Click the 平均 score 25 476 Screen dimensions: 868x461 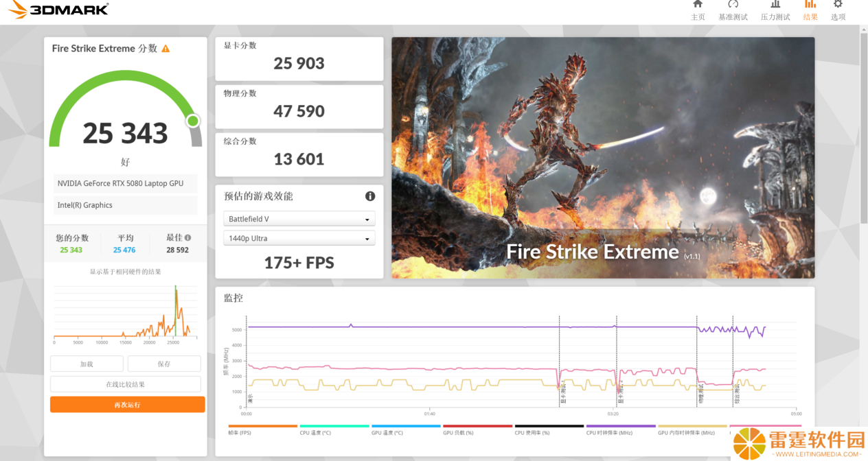(124, 250)
